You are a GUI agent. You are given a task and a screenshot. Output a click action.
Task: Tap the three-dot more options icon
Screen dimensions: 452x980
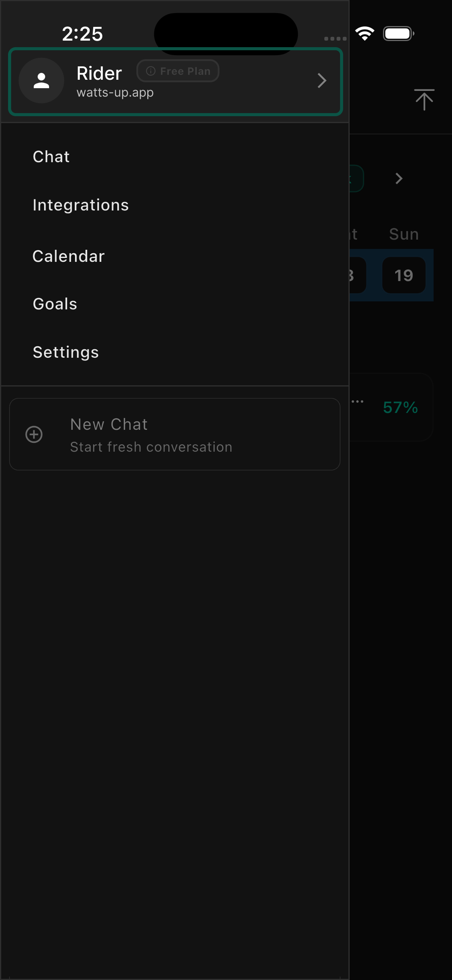357,401
